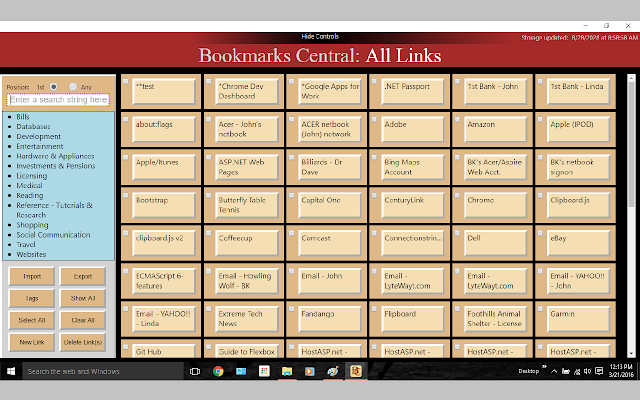Open the .NET Passport bookmark
Viewport: 640px width, 400px height.
[413, 91]
